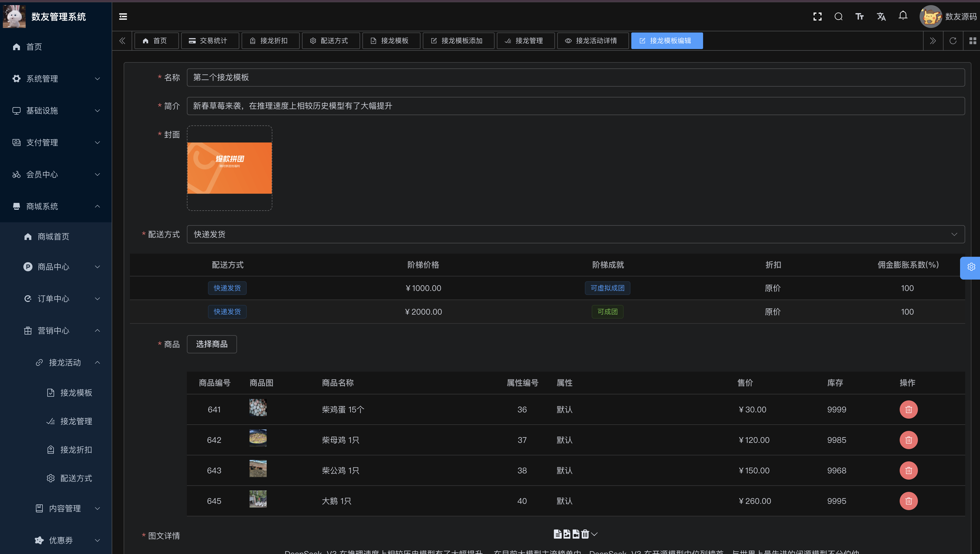Screen dimensions: 980x554
Task: Expand the 图文详情 toolbar chevron
Action: (x=594, y=534)
